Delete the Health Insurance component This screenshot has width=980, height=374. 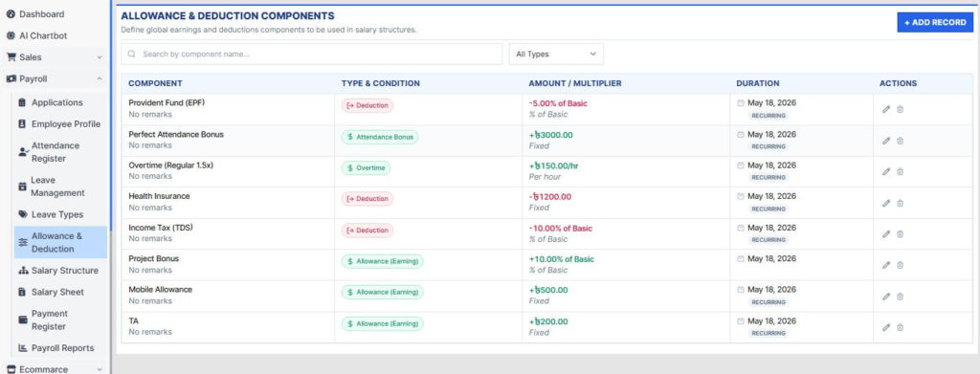click(x=900, y=203)
